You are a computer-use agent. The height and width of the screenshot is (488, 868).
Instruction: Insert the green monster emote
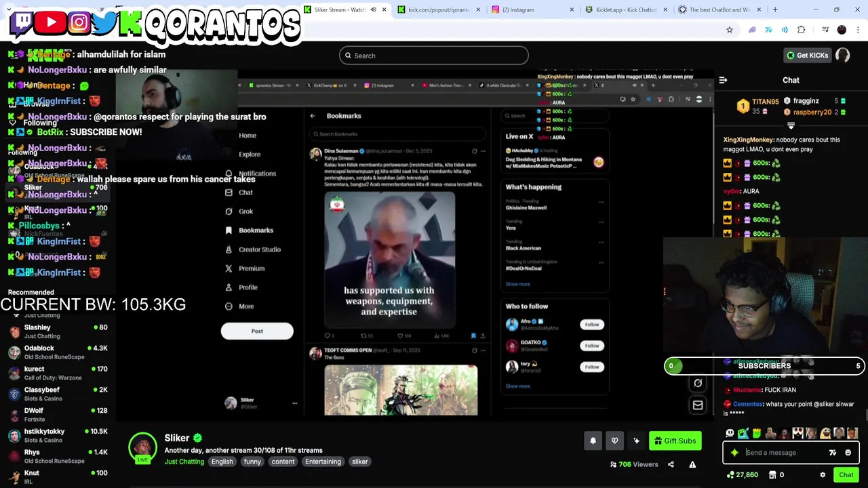pos(743,434)
